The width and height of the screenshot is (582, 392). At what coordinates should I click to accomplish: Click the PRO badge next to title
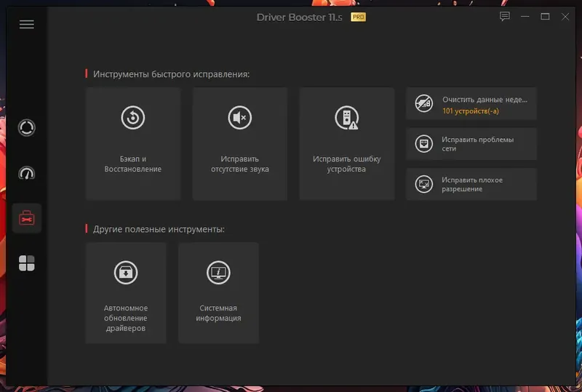[358, 17]
